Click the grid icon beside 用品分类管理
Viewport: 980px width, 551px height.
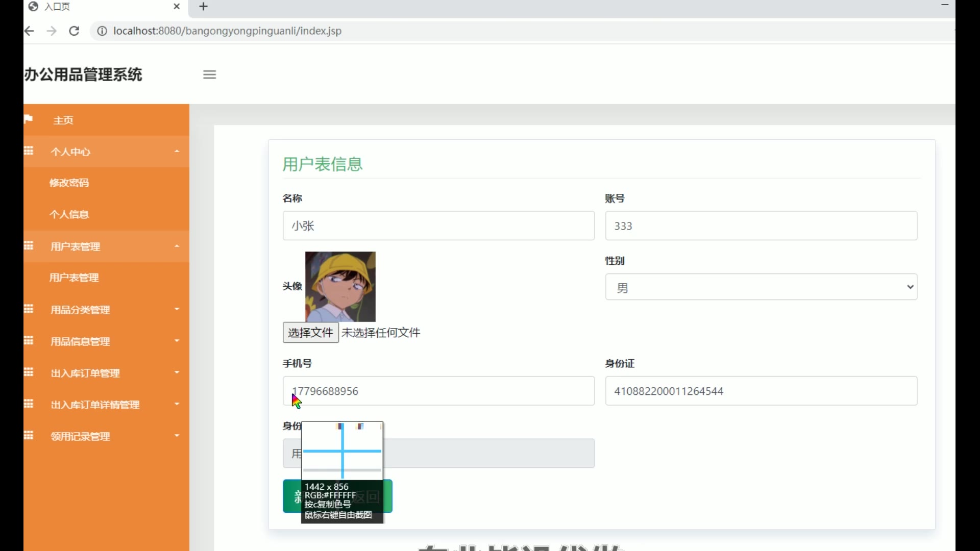[x=29, y=309]
